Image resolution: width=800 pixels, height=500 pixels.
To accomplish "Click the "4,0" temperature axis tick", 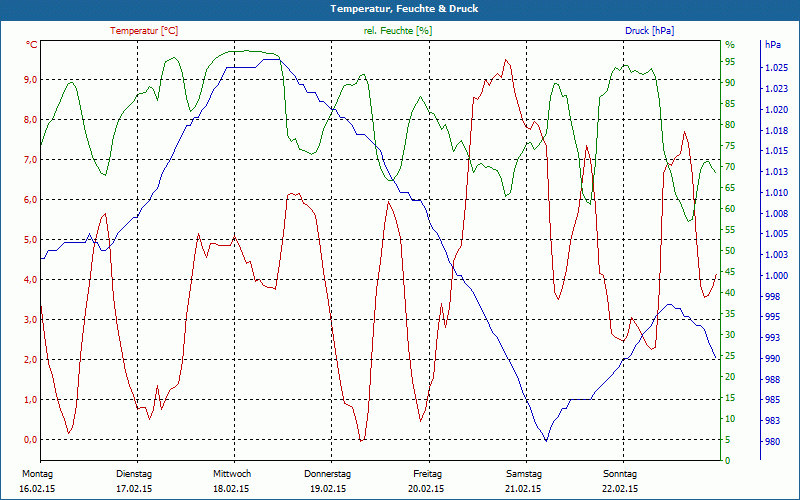I will (x=31, y=280).
